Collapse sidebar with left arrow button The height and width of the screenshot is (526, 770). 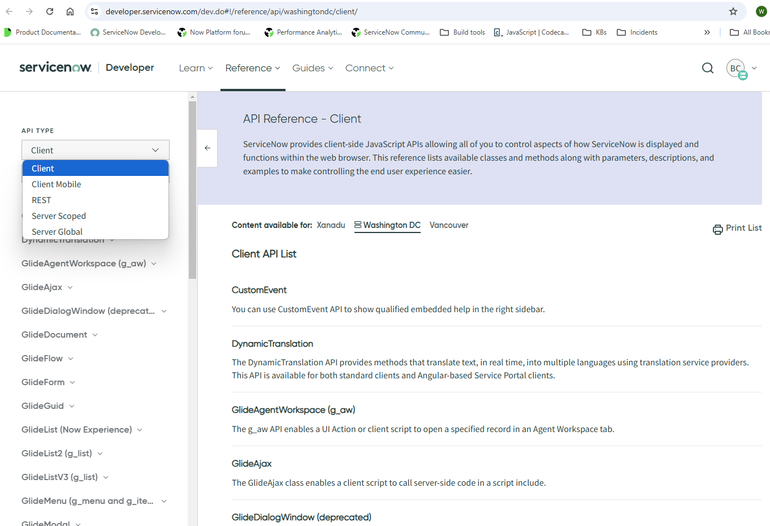point(207,148)
